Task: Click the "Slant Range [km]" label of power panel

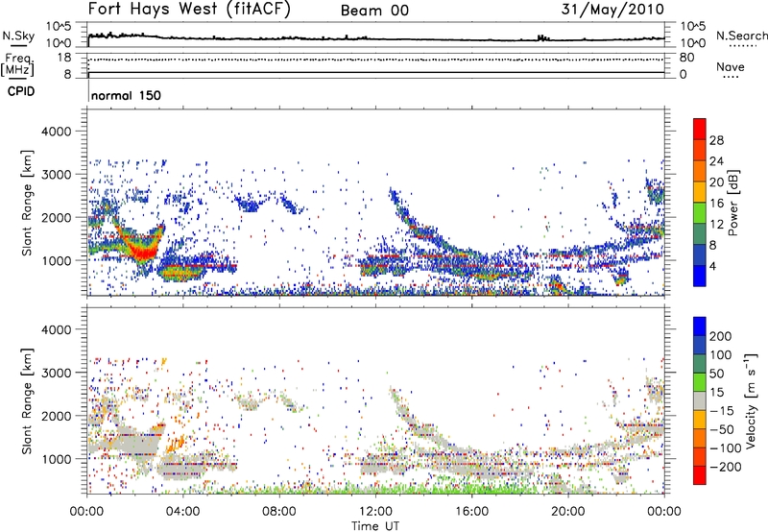Action: 27,203
